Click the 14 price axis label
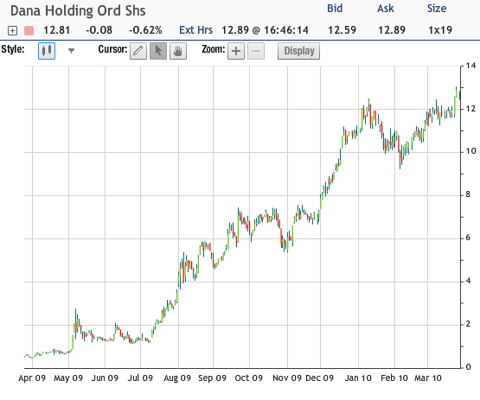 471,66
